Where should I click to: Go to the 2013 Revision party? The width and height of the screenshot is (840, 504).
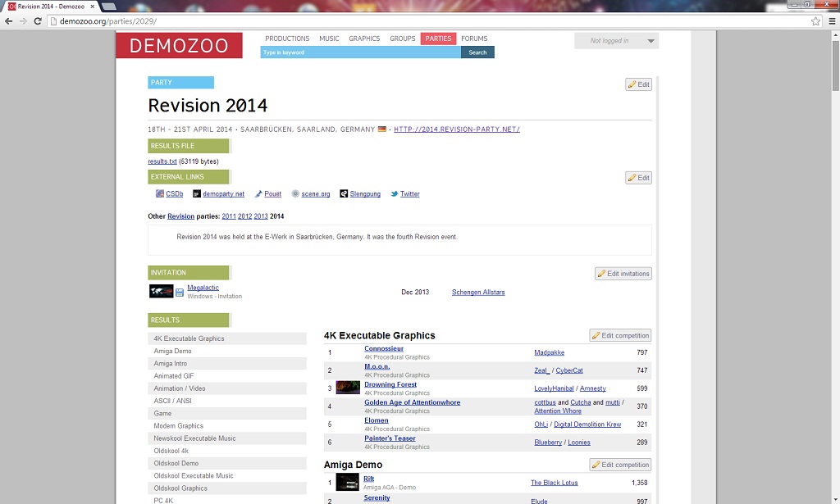click(x=261, y=216)
